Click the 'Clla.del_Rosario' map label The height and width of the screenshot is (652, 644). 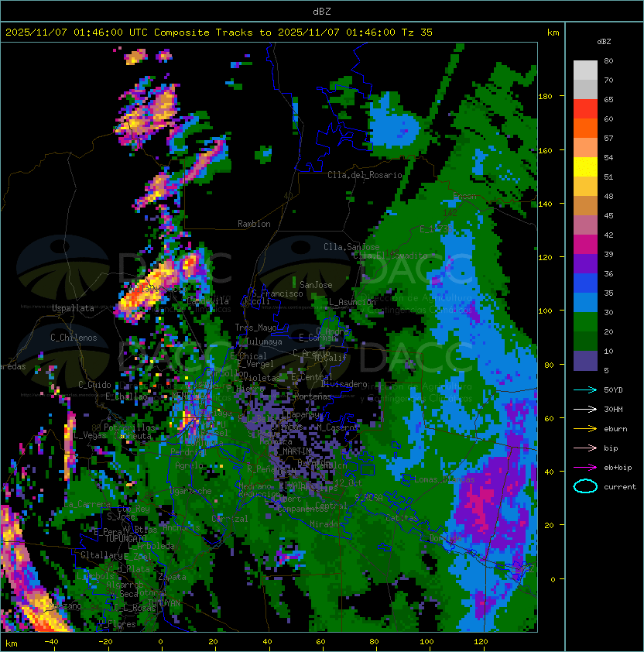(365, 175)
